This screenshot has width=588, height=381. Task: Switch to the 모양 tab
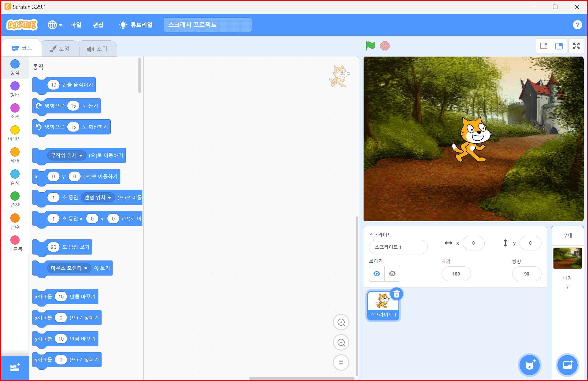(60, 49)
